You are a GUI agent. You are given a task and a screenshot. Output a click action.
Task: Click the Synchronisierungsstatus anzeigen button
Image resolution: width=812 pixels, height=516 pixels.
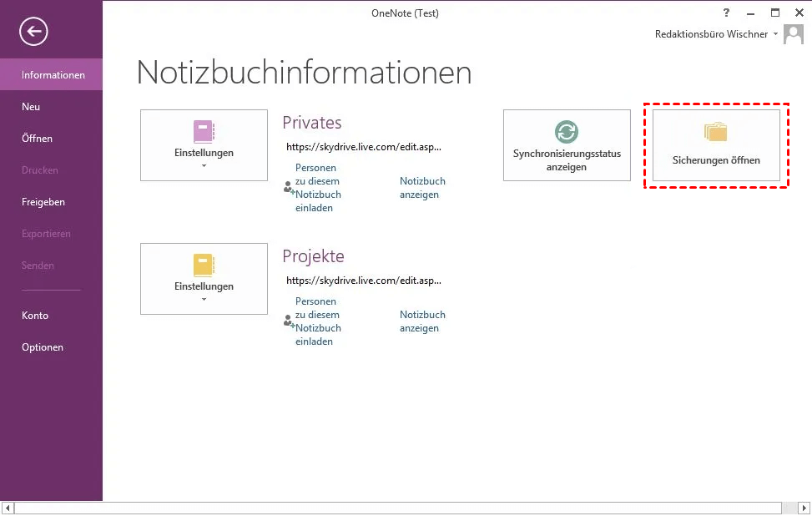coord(567,145)
